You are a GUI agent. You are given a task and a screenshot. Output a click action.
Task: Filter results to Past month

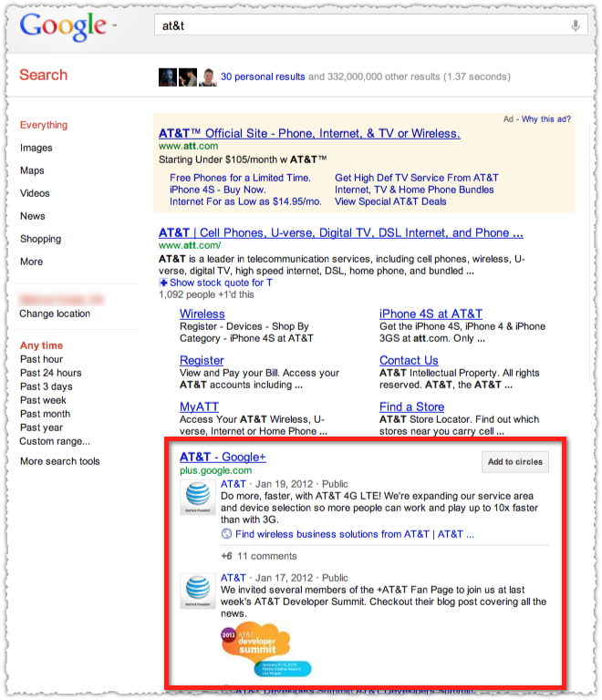point(45,414)
